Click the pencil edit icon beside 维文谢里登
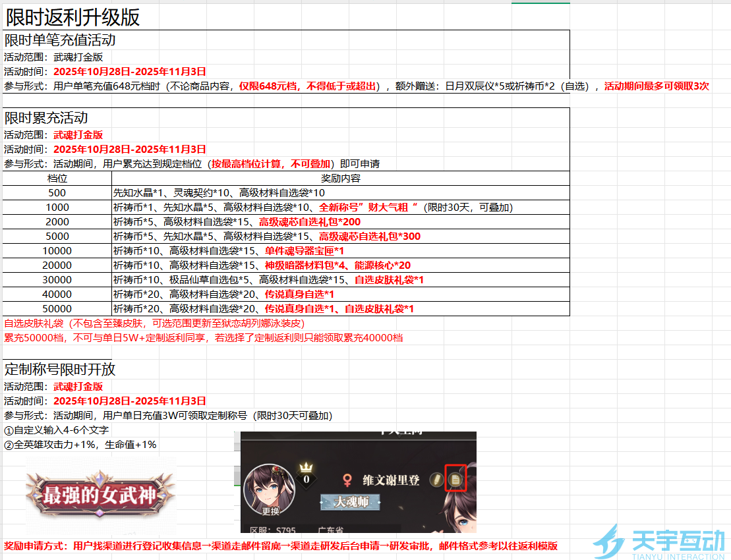731x560 pixels. pos(436,480)
